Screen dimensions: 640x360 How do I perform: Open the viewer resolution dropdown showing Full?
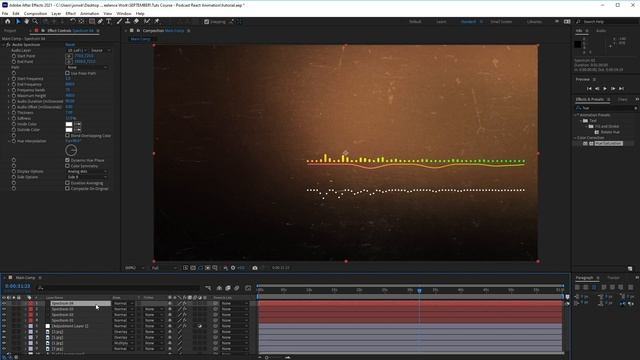click(164, 268)
